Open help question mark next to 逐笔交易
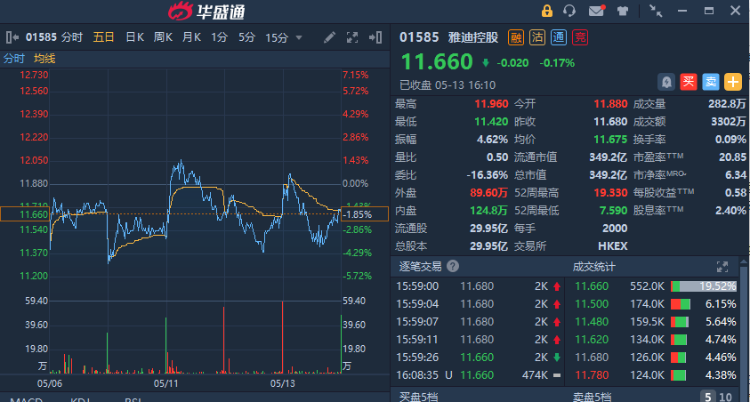The image size is (750, 402). [x=452, y=266]
